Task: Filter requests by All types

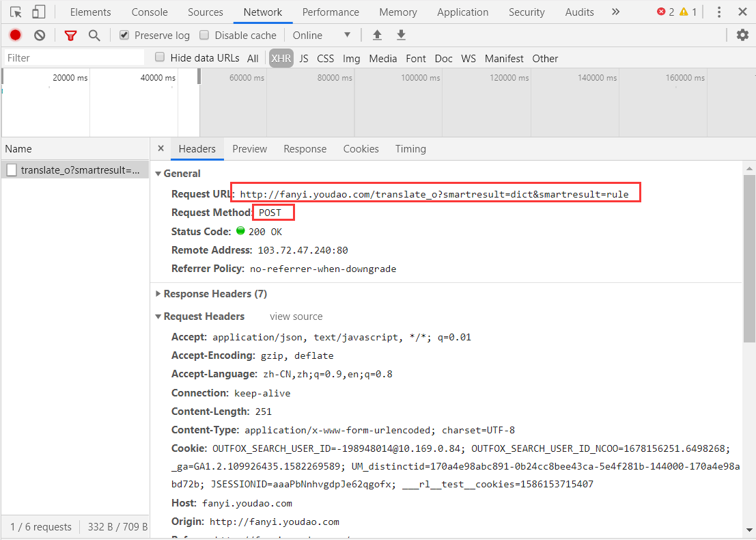Action: (253, 58)
